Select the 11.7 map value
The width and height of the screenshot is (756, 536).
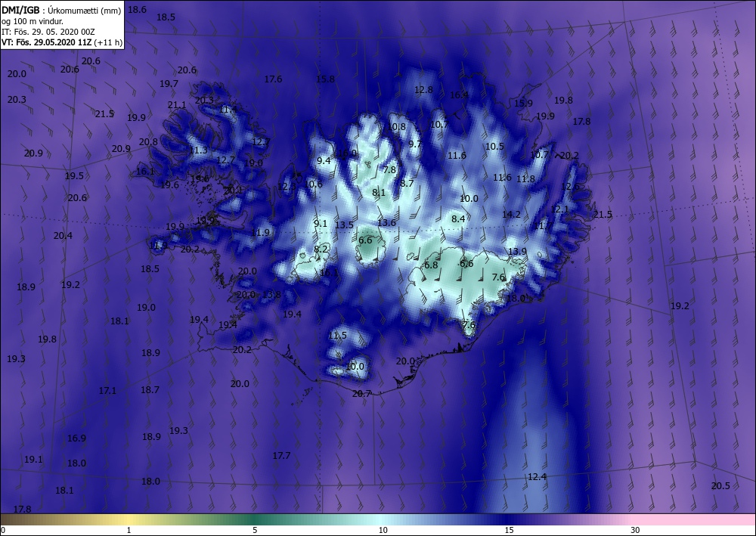[543, 225]
